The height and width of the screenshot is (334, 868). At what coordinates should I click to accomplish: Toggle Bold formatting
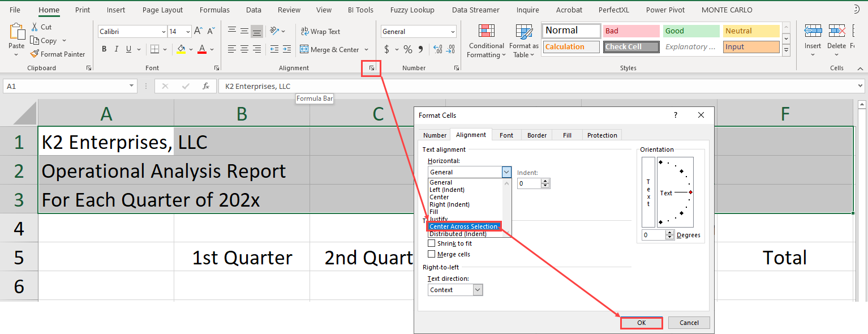(x=104, y=49)
